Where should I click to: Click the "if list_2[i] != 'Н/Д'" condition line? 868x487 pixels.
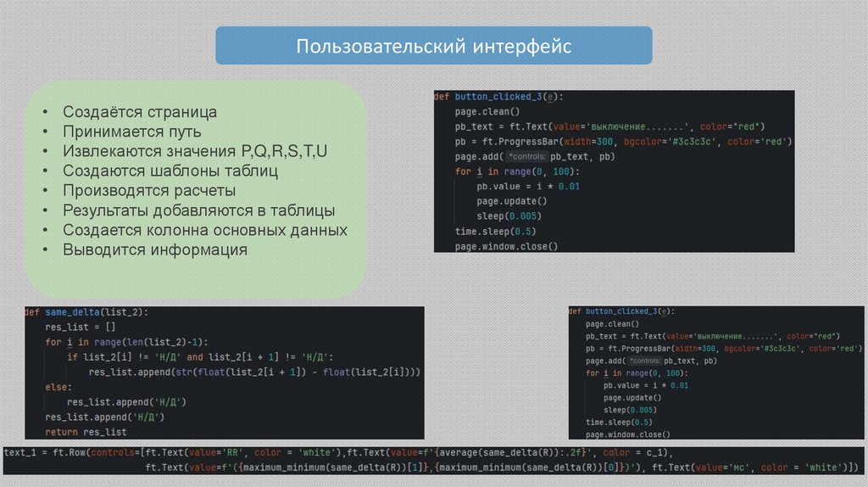200,357
